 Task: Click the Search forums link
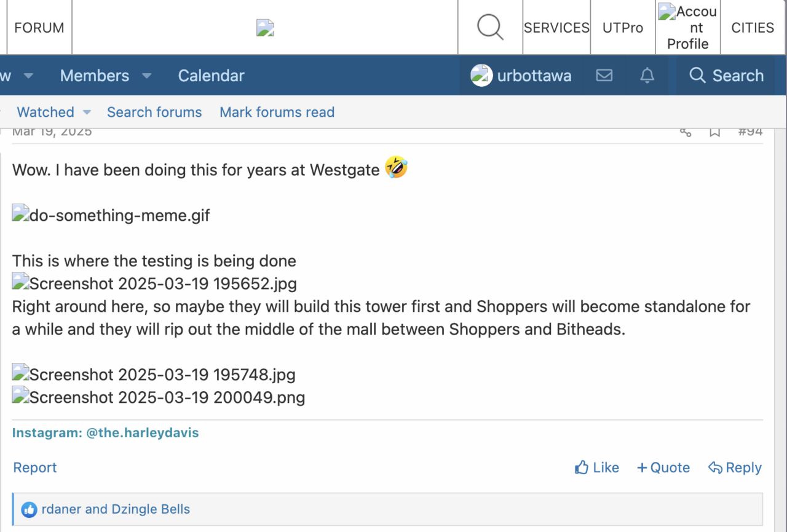(x=154, y=113)
